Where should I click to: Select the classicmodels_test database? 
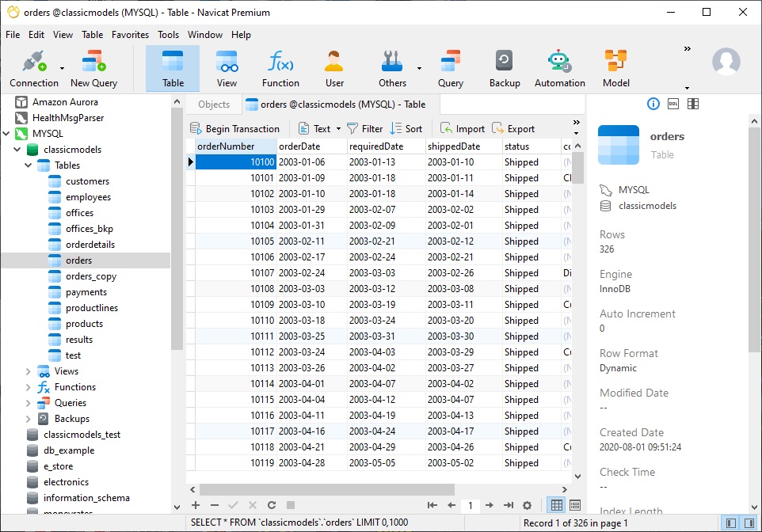pos(82,435)
